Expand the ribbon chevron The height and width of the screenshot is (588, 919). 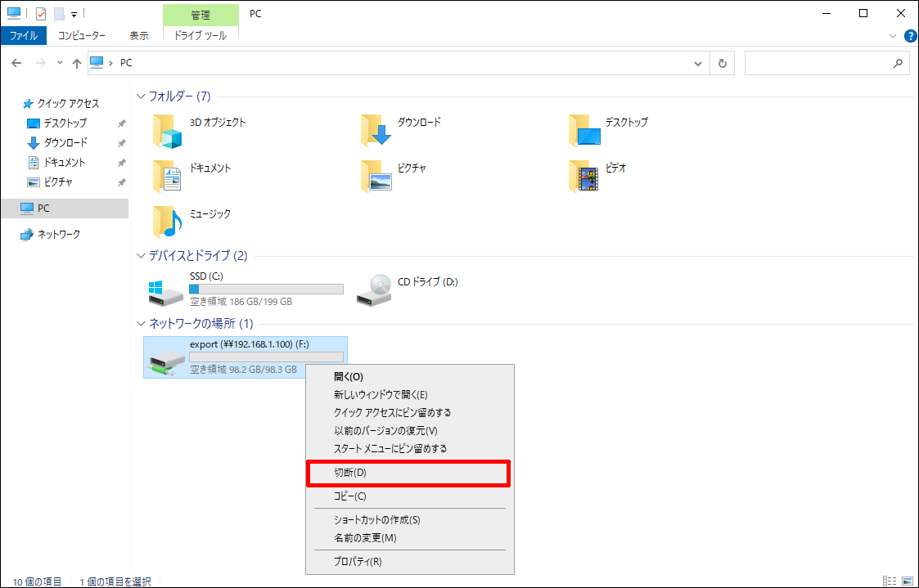893,36
